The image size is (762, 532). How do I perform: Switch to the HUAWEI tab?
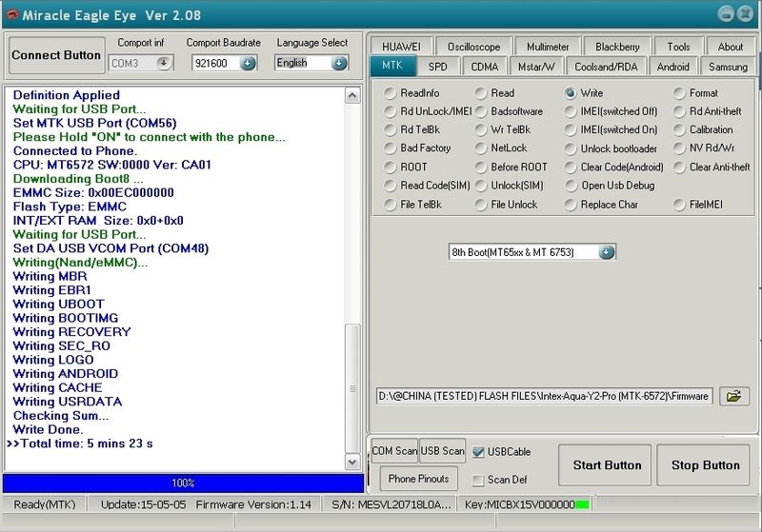[x=401, y=47]
